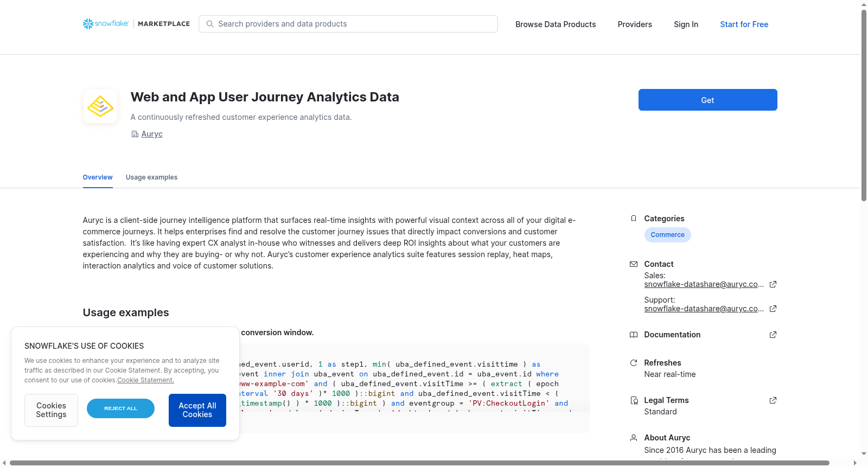Click the Auryc product logo thumbnail
The height and width of the screenshot is (467, 868).
(x=100, y=106)
